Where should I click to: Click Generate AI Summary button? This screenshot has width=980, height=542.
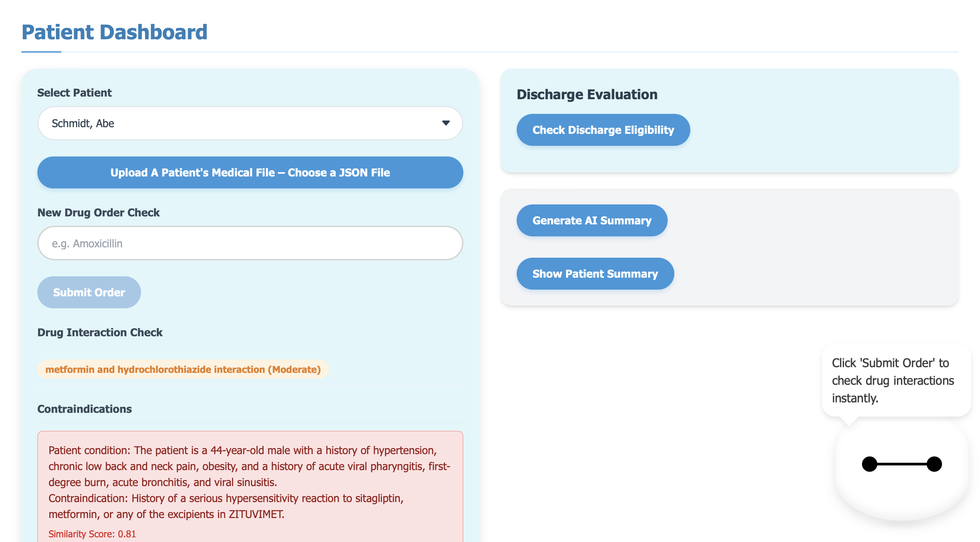[592, 220]
